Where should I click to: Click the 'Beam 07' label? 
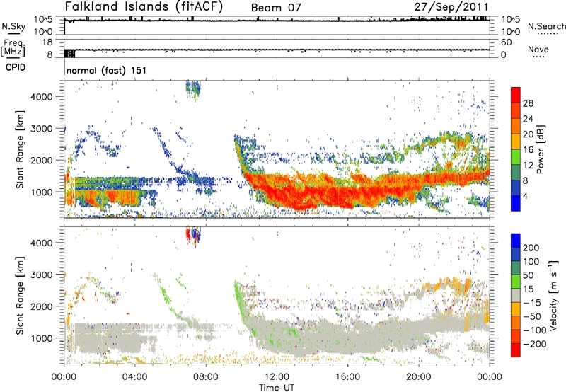[x=276, y=8]
